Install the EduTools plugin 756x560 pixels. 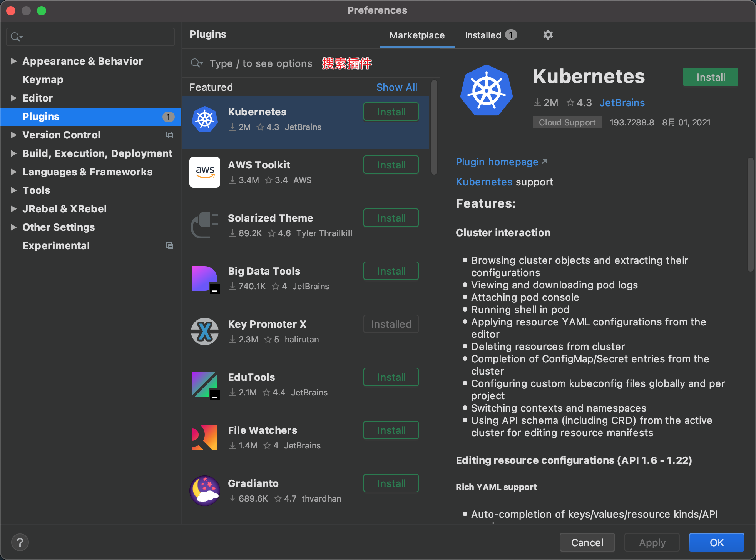391,377
